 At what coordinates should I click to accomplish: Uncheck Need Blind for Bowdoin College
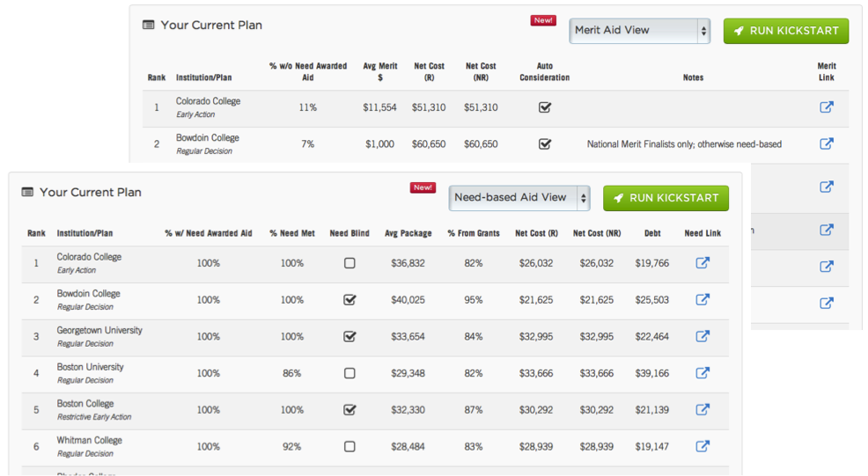[349, 299]
